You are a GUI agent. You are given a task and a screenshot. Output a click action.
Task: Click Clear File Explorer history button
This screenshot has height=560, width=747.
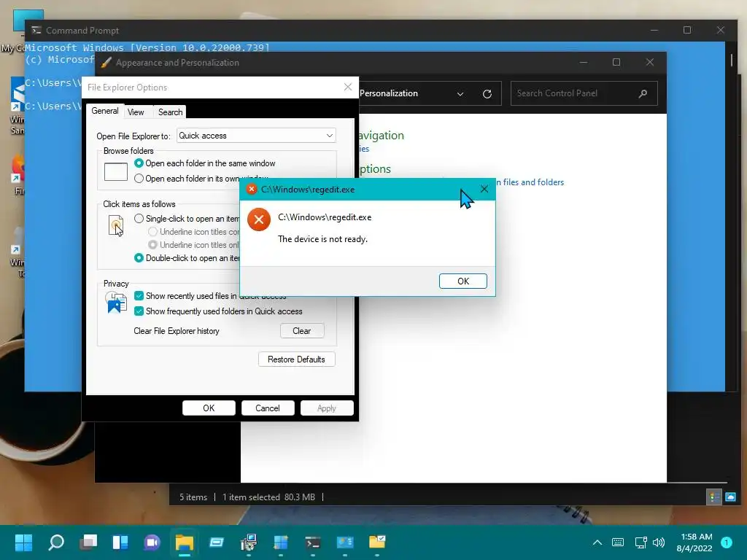302,331
